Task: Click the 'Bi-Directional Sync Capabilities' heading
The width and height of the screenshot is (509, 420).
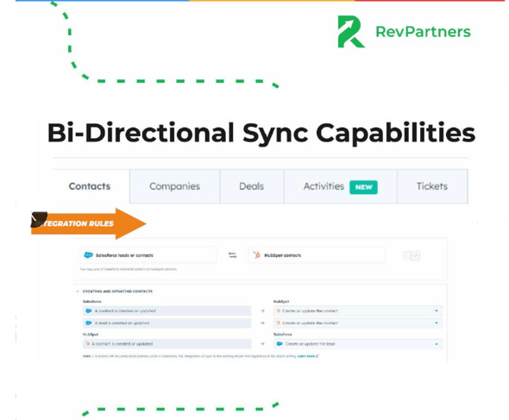Action: 261,133
